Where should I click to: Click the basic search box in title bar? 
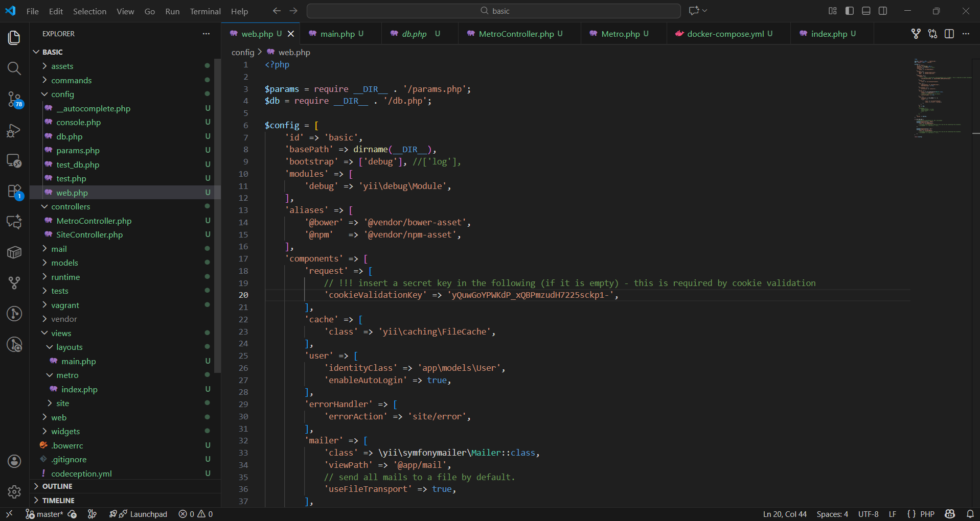pos(494,11)
